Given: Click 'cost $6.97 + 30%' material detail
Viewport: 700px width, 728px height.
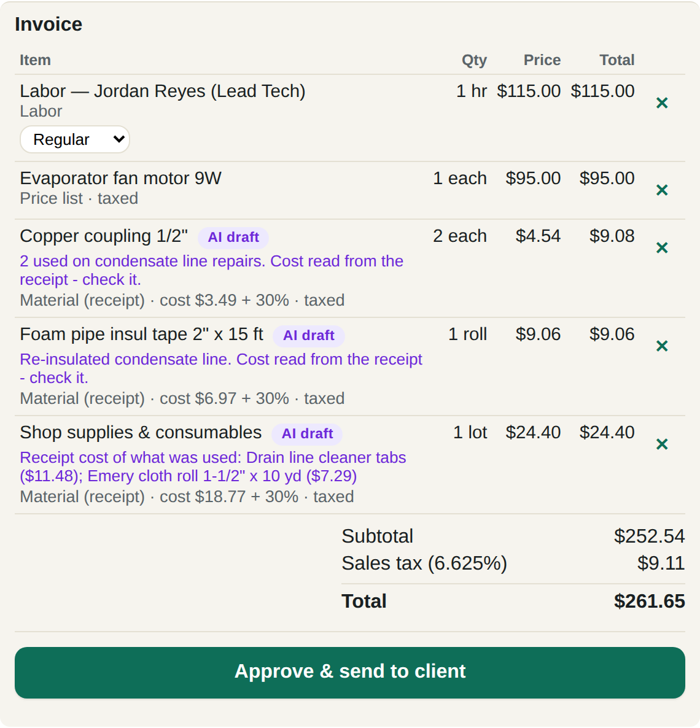Looking at the screenshot, I should [x=224, y=398].
